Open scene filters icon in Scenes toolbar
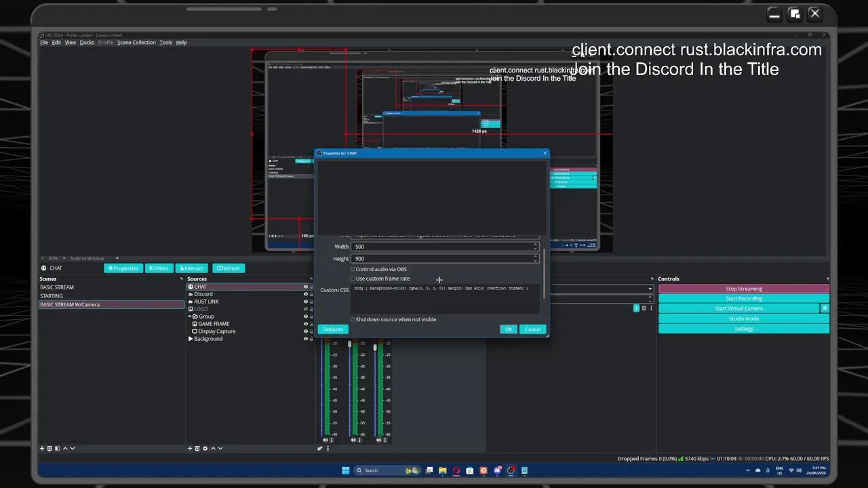The image size is (868, 488). tap(57, 448)
